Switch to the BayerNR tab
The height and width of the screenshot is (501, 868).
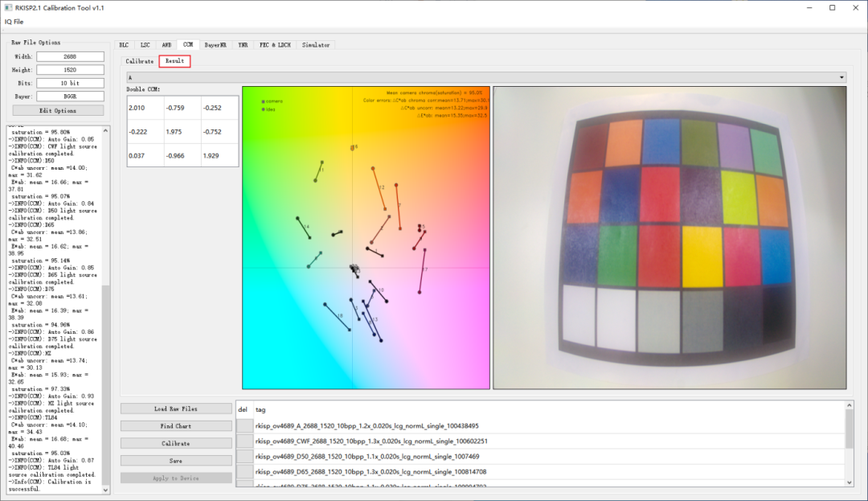coord(215,45)
